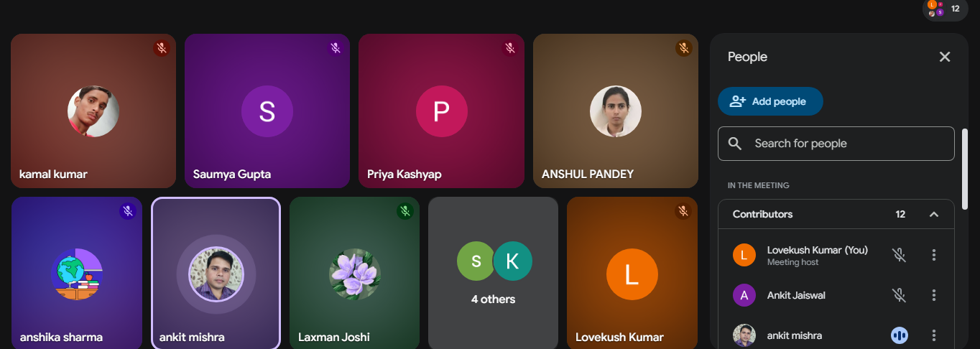Click the muted mic icon on Laxman Joshi's tile
This screenshot has height=349, width=980.
[405, 211]
